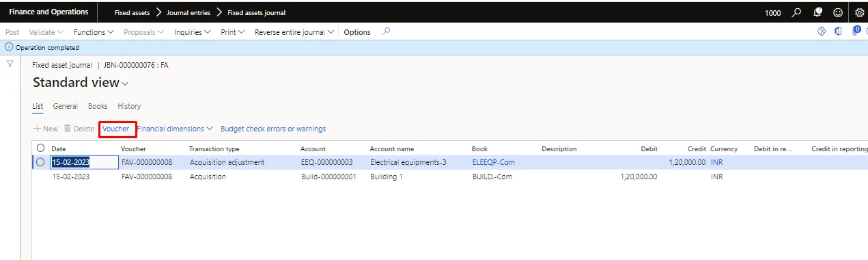Image resolution: width=868 pixels, height=260 pixels.
Task: Select account EEQ-000000003 cell
Action: point(327,162)
